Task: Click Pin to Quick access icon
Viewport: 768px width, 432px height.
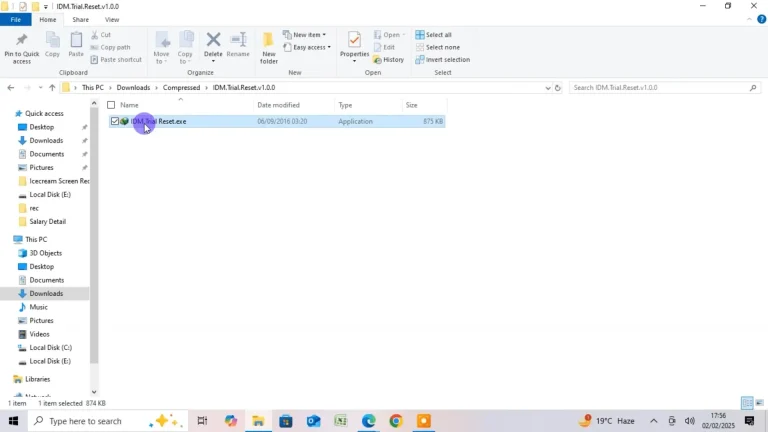Action: [22, 48]
